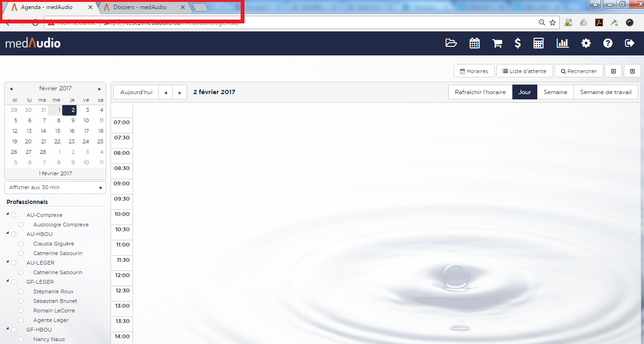Enable the AU-Complexe group checkbox
Image resolution: width=644 pixels, height=344 pixels.
coord(14,215)
